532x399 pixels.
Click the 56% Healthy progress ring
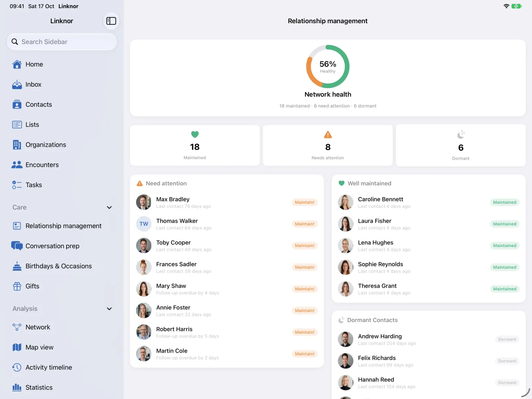point(328,66)
